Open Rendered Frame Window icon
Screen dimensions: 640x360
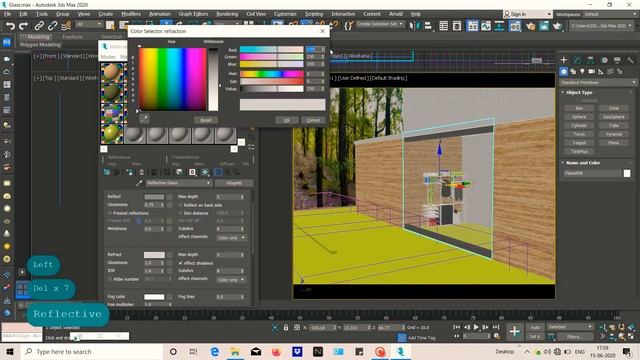point(544,26)
